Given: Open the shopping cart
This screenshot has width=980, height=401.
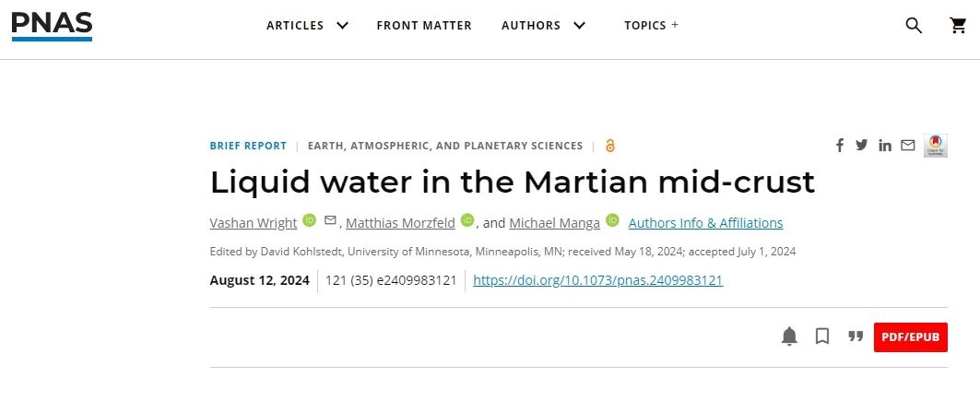Looking at the screenshot, I should coord(958,26).
